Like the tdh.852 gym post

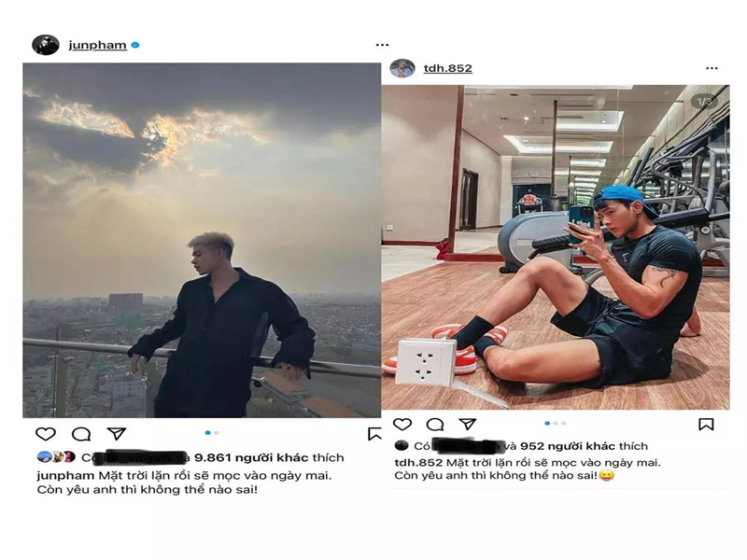402,425
